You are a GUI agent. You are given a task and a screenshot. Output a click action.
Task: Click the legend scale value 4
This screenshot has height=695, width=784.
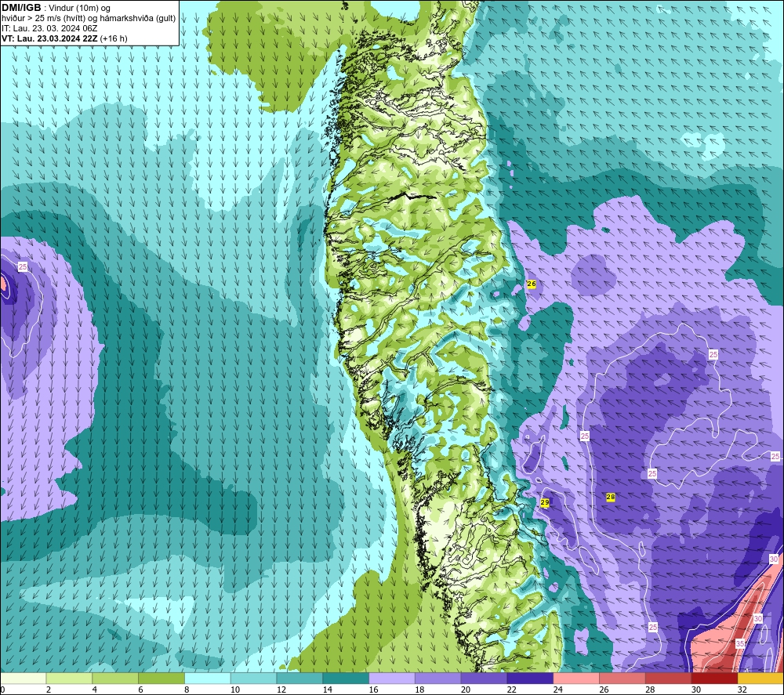click(x=95, y=690)
